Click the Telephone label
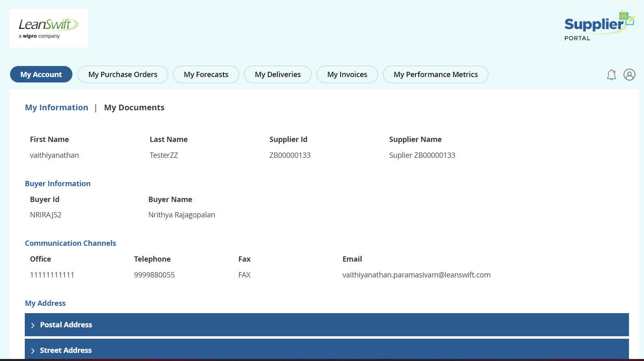Screen dimensions: 644x361 click(152, 259)
